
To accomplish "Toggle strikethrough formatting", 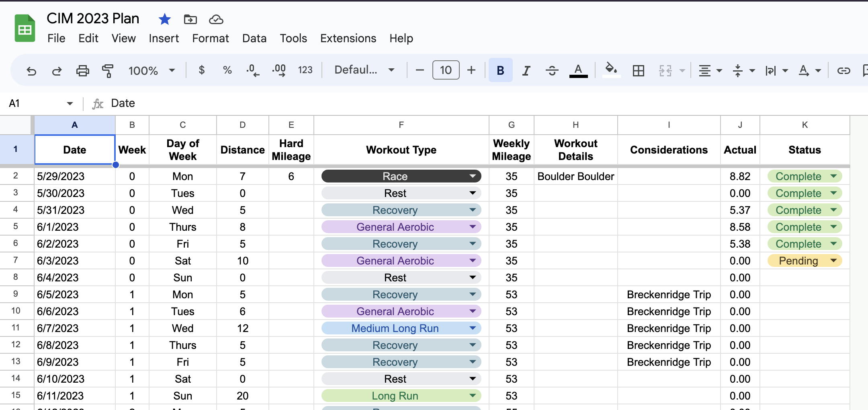I will (x=551, y=70).
